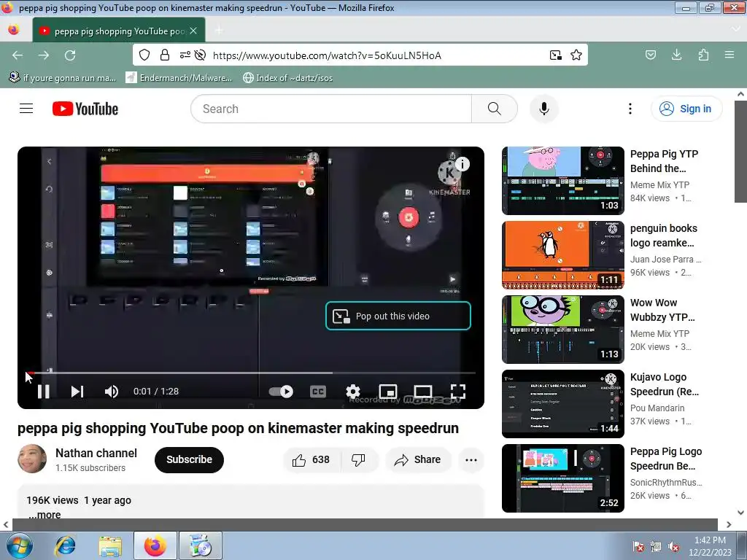
Task: Click the page vertical scrollbar
Action: pos(741,152)
